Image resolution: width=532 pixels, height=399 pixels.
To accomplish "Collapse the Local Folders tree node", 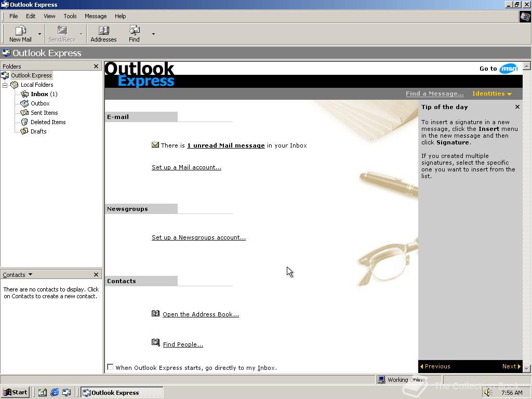I will (5, 85).
